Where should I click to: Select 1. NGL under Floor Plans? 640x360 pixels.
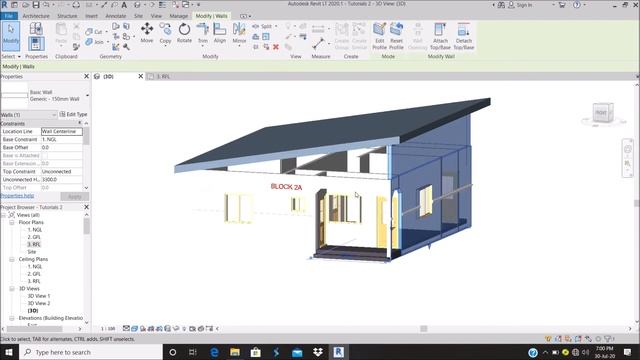coord(35,230)
